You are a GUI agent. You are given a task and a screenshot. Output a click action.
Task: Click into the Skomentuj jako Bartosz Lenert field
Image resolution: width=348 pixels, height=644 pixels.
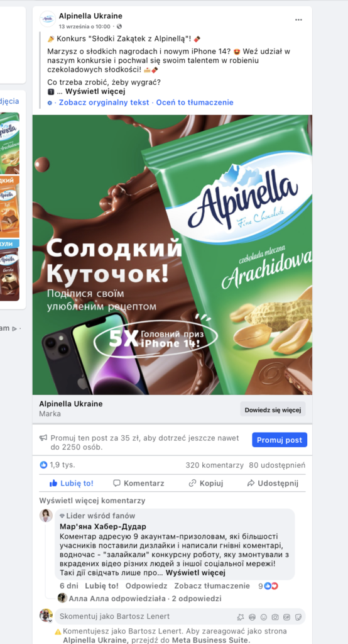click(146, 616)
